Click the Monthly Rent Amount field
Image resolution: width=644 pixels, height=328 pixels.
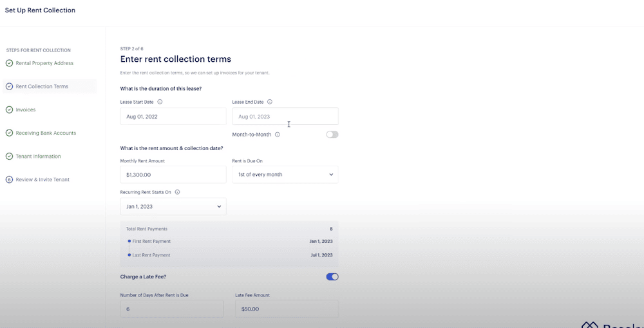[x=173, y=175]
